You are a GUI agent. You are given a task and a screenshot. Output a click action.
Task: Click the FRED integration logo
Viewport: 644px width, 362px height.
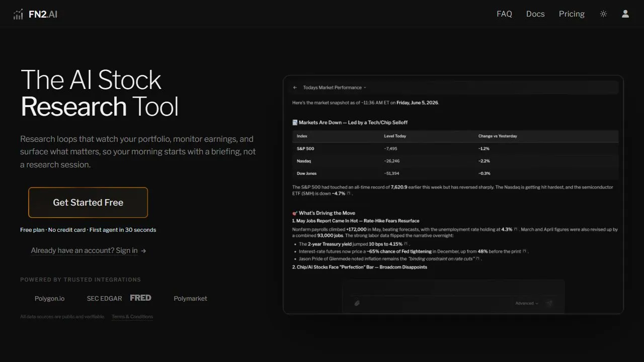coord(140,298)
